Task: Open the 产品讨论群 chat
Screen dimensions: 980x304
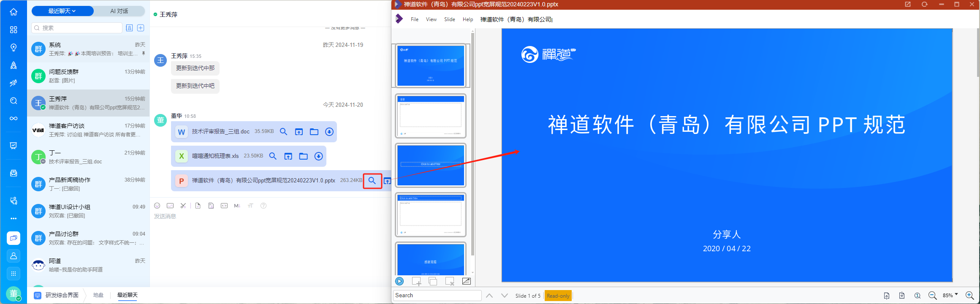Action: click(89, 238)
